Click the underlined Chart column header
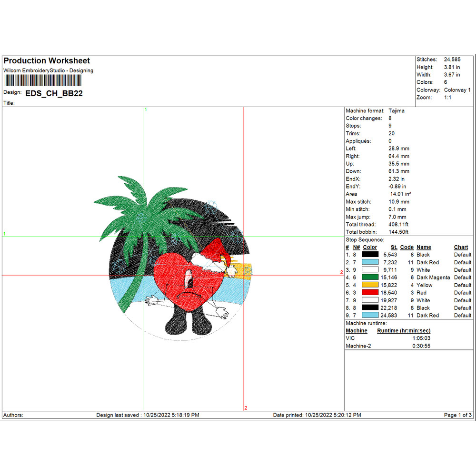Screen dimensions: 476x476 point(461,247)
